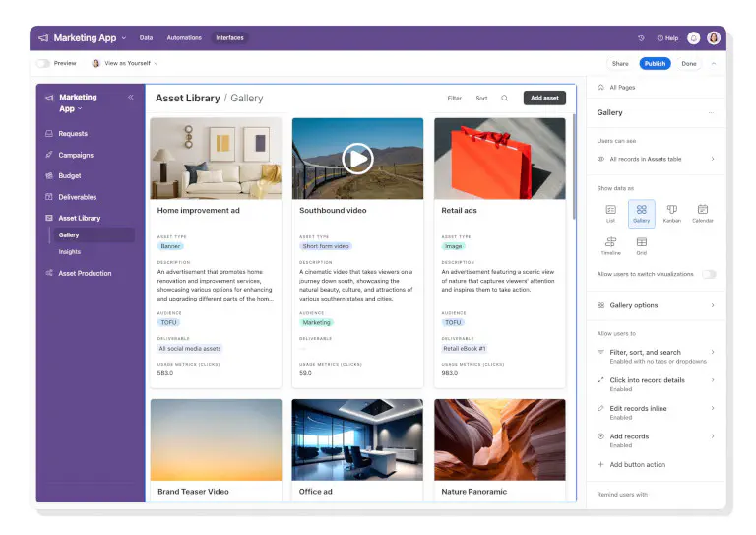Open the user profile avatar
756x535 pixels.
(714, 38)
